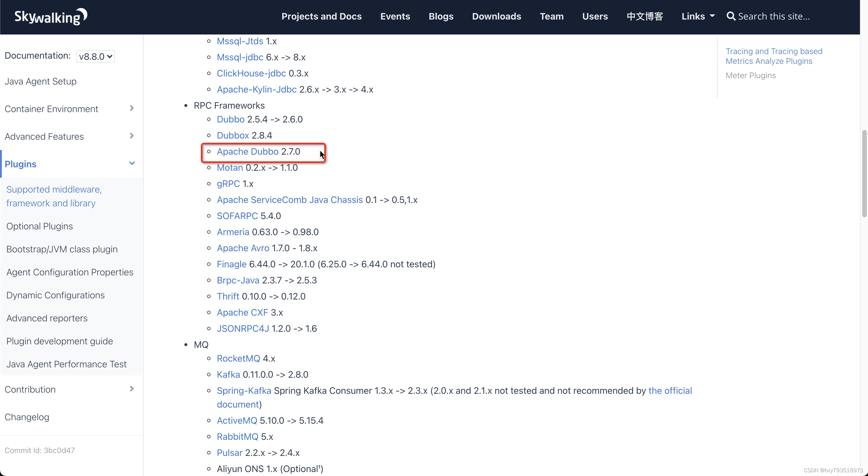Open the RocketMQ link
868x476 pixels.
click(x=238, y=358)
